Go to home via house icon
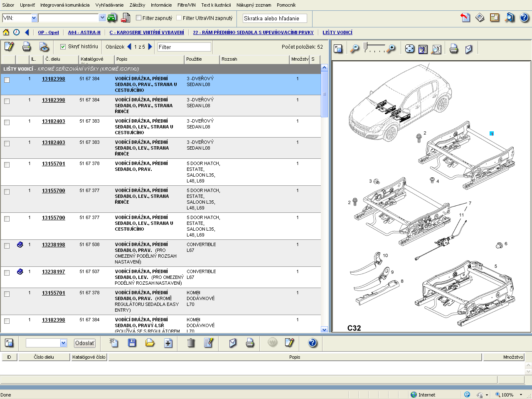Screen dimensions: 532x399 click(x=6, y=32)
